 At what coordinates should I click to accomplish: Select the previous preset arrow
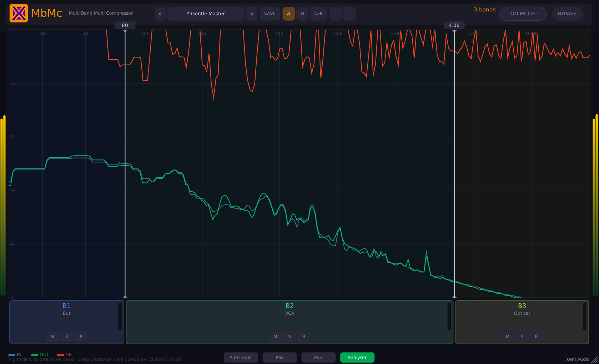coord(160,14)
